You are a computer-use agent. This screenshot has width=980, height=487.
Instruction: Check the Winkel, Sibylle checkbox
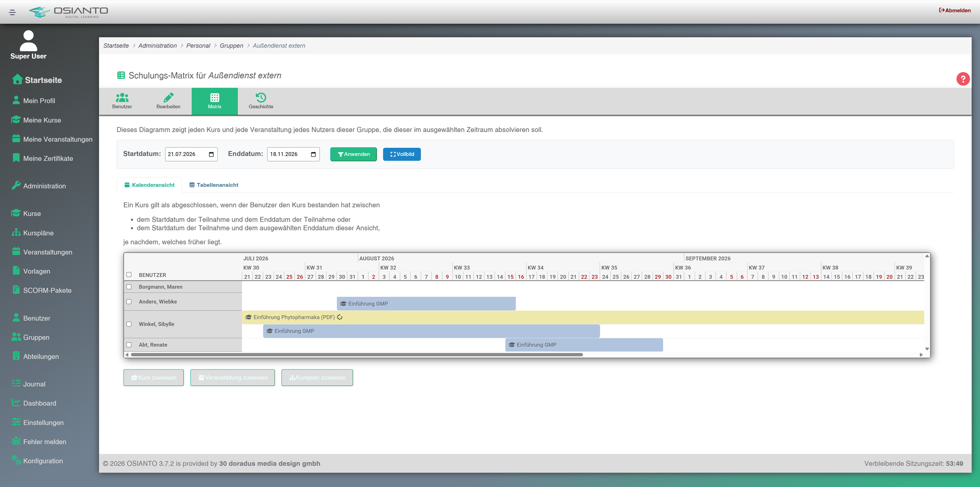tap(129, 324)
